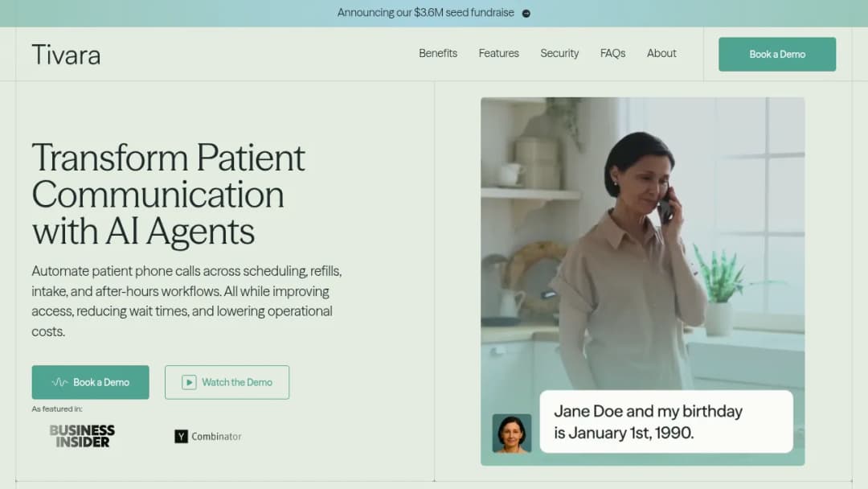868x489 pixels.
Task: Go to the Benefits nav item
Action: pos(438,53)
